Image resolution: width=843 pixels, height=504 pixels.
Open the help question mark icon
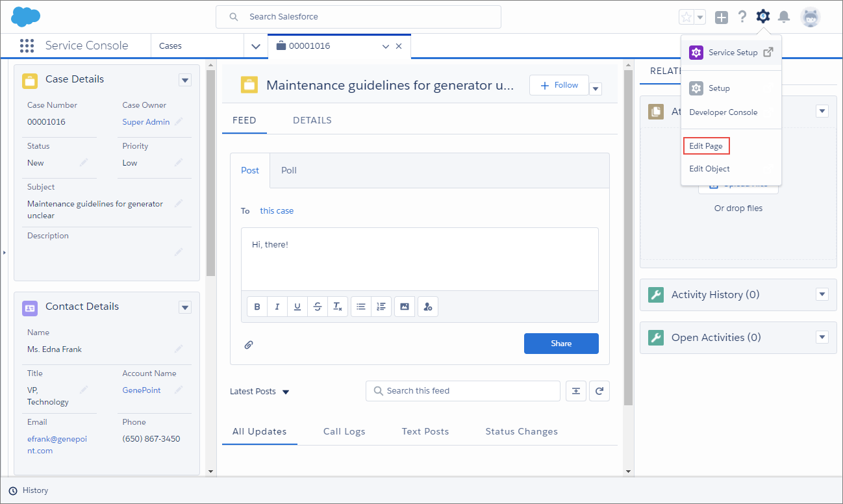(742, 17)
